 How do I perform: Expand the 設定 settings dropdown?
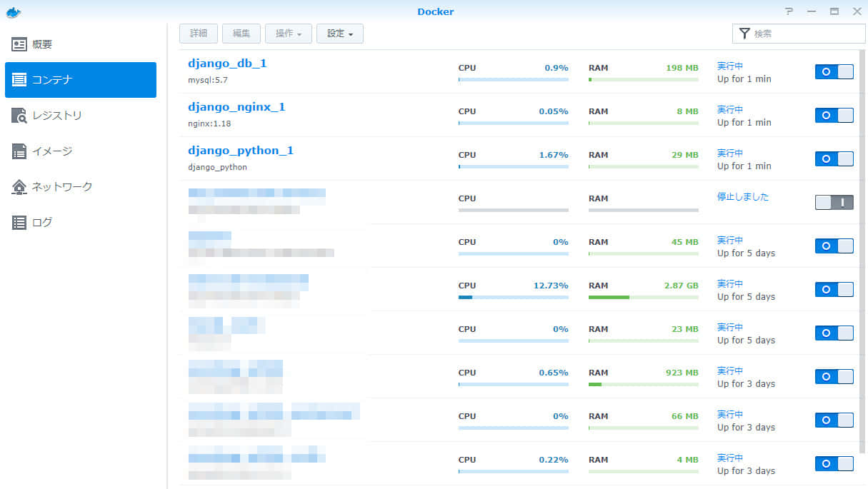click(339, 33)
